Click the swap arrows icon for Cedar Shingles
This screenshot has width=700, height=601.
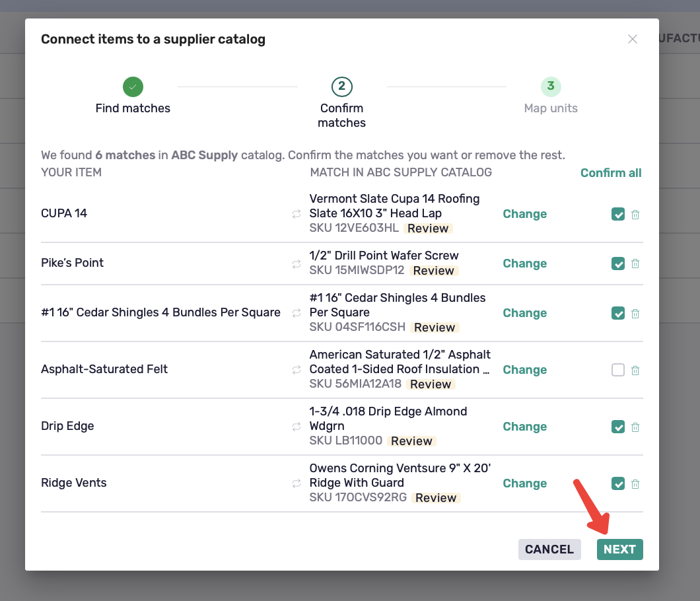tap(297, 313)
